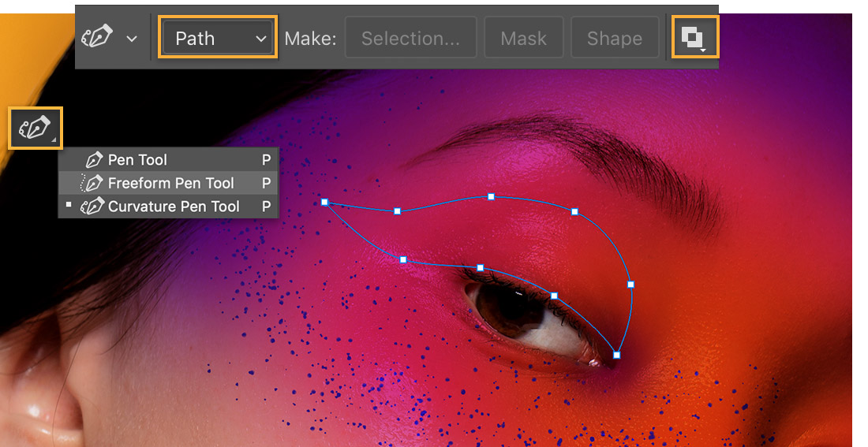Click the Curvature Pen tool icon in options bar
The image size is (868, 447).
coord(97,38)
